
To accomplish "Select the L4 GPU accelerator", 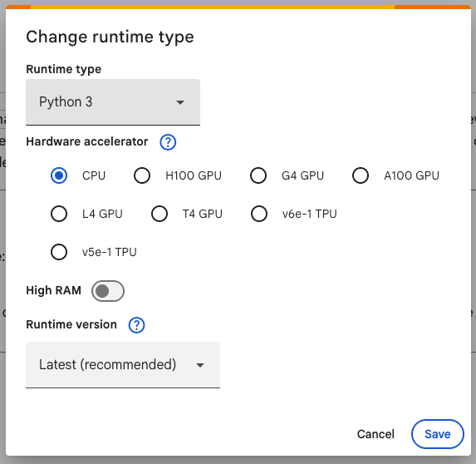I will pyautogui.click(x=59, y=214).
